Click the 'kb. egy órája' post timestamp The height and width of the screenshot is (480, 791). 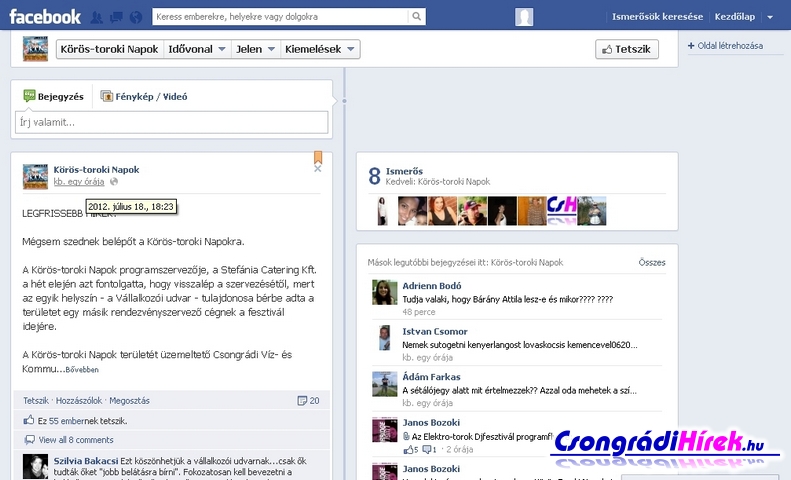click(79, 182)
